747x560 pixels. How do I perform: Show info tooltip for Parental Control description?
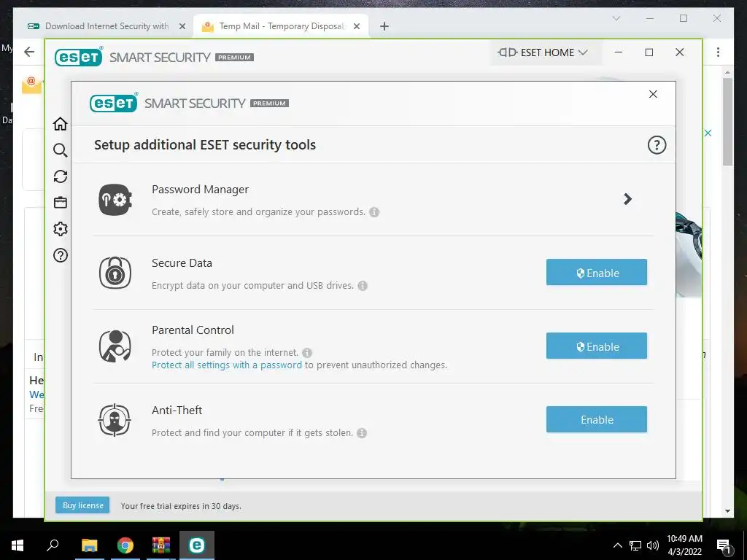coord(307,353)
